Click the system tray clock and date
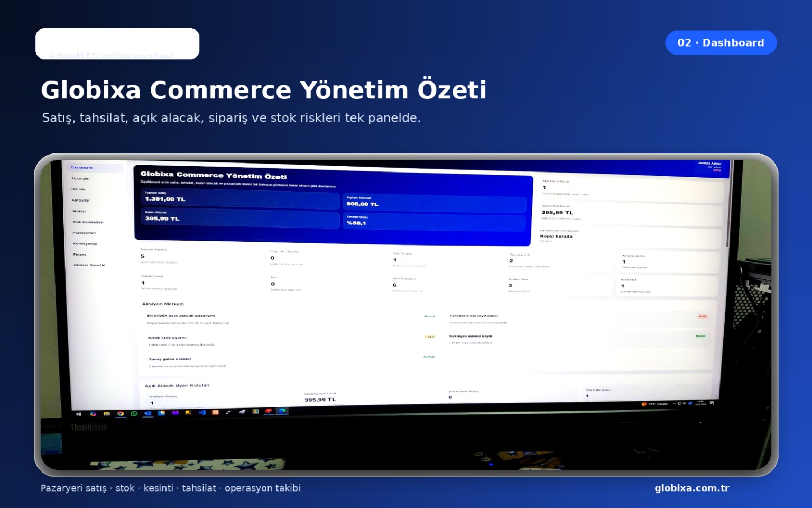Image resolution: width=812 pixels, height=508 pixels. pyautogui.click(x=700, y=403)
